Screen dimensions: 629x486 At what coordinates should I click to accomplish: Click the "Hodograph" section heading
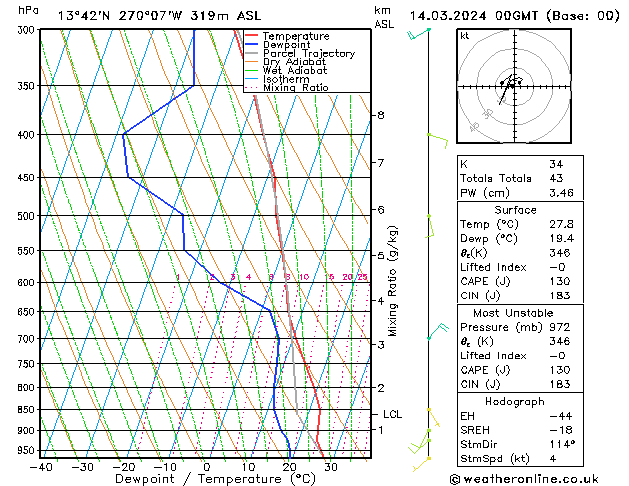pyautogui.click(x=515, y=401)
